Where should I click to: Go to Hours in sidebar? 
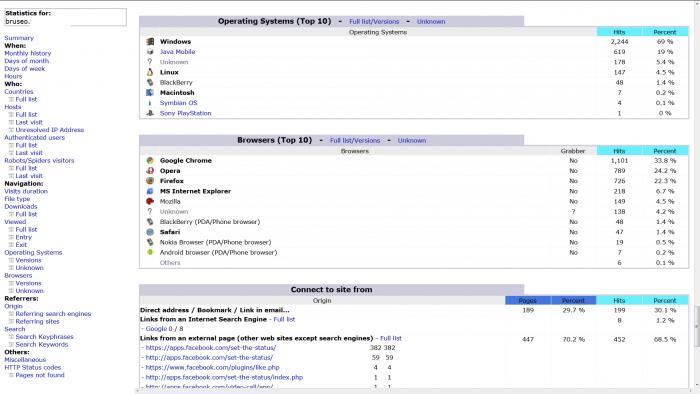(13, 76)
